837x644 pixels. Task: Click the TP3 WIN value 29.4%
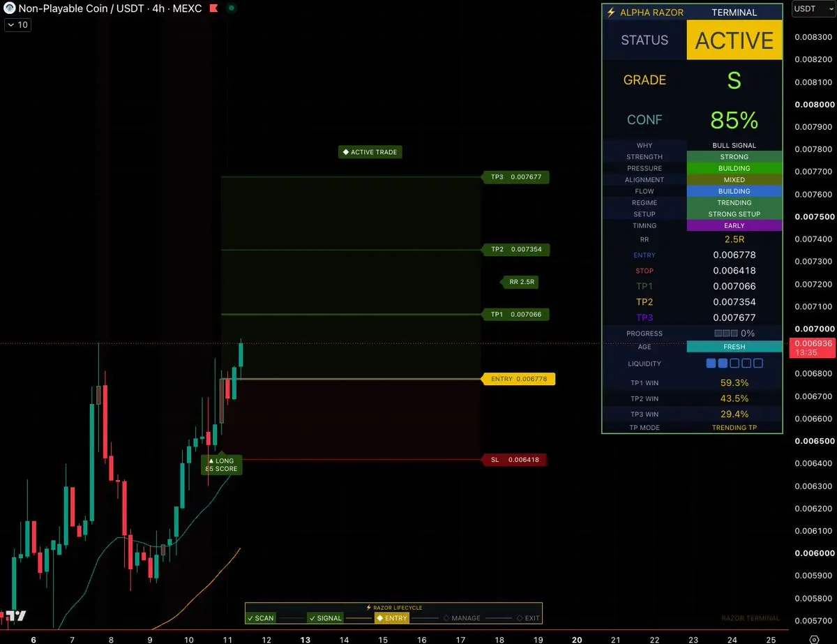[734, 414]
